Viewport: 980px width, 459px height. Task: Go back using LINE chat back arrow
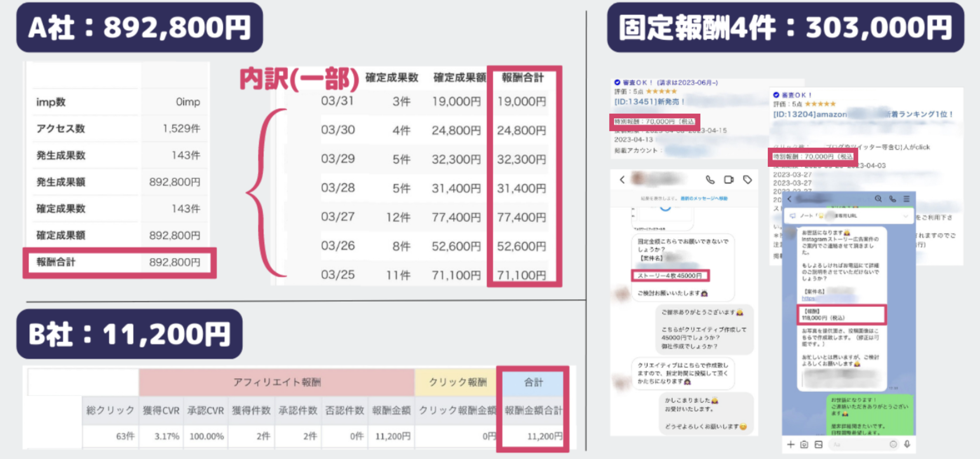click(x=790, y=199)
